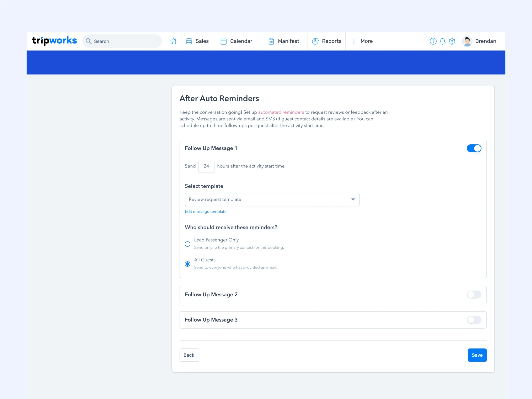
Task: Open the Reports tab
Action: point(327,41)
